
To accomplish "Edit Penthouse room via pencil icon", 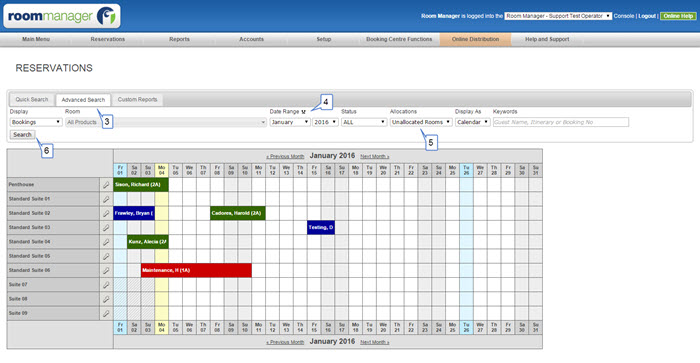I will click(106, 184).
